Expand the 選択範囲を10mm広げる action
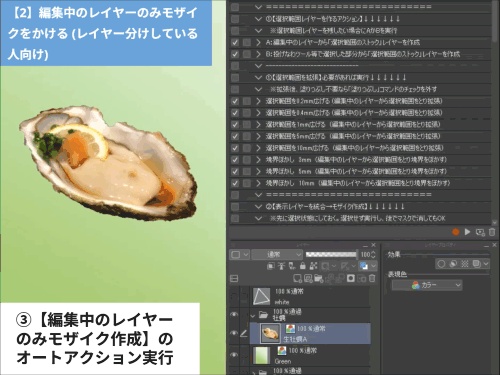 [x=258, y=148]
